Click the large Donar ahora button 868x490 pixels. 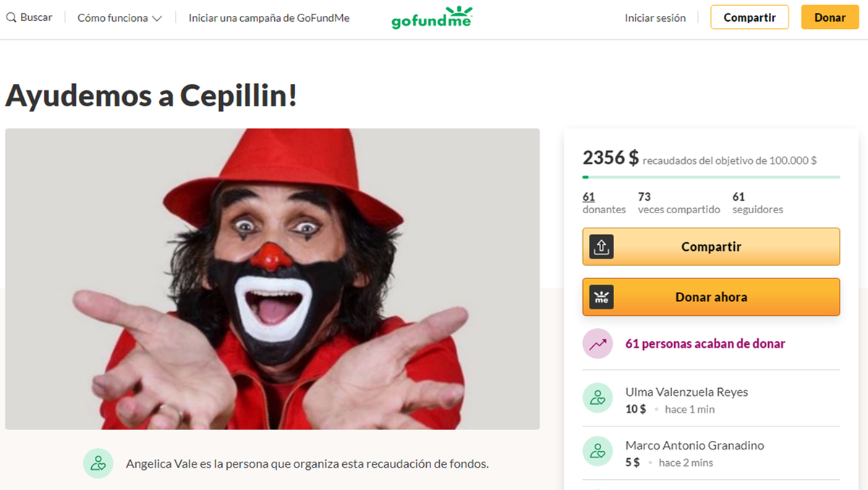711,297
